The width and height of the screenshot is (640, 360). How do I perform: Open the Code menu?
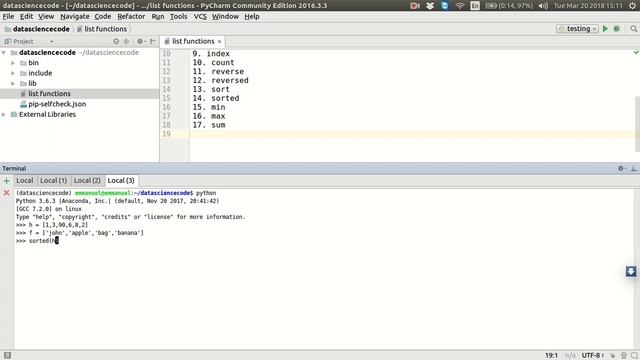click(x=102, y=16)
